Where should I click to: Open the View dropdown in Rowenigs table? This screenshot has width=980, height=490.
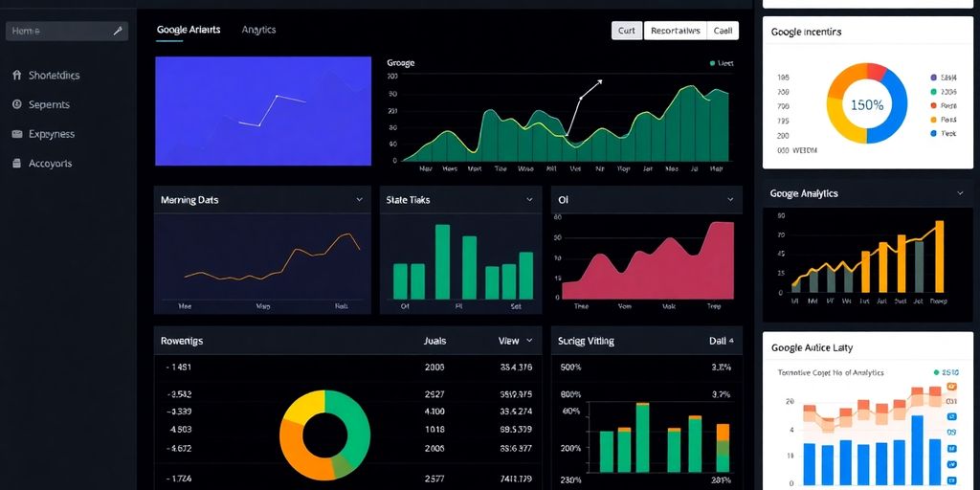(516, 342)
